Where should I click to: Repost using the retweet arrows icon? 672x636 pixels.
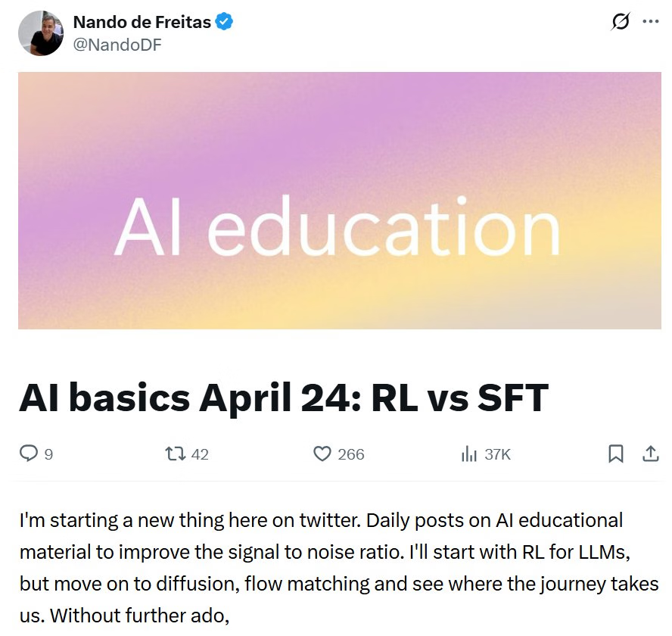click(176, 454)
